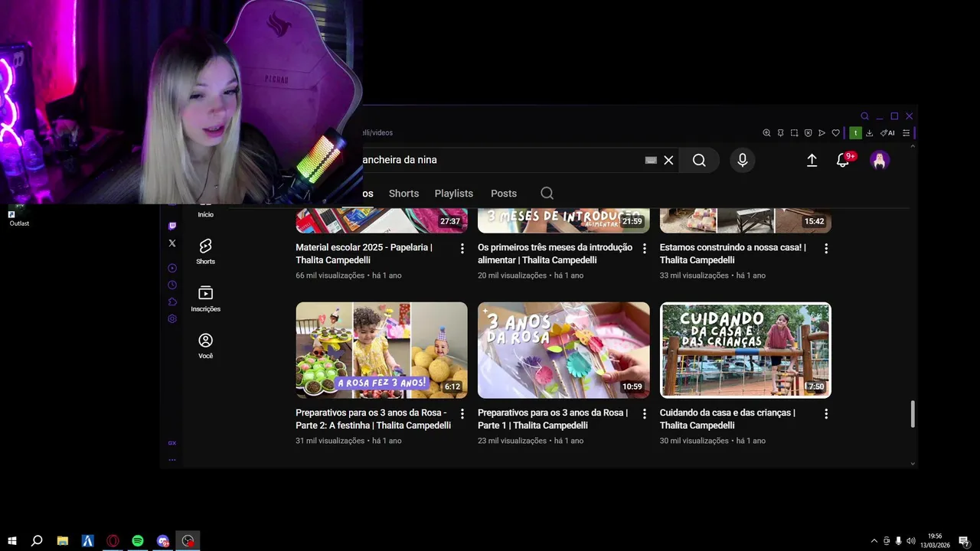Play the 'A Rosa fez 3 anos' thumbnail
The height and width of the screenshot is (551, 980).
coord(381,350)
